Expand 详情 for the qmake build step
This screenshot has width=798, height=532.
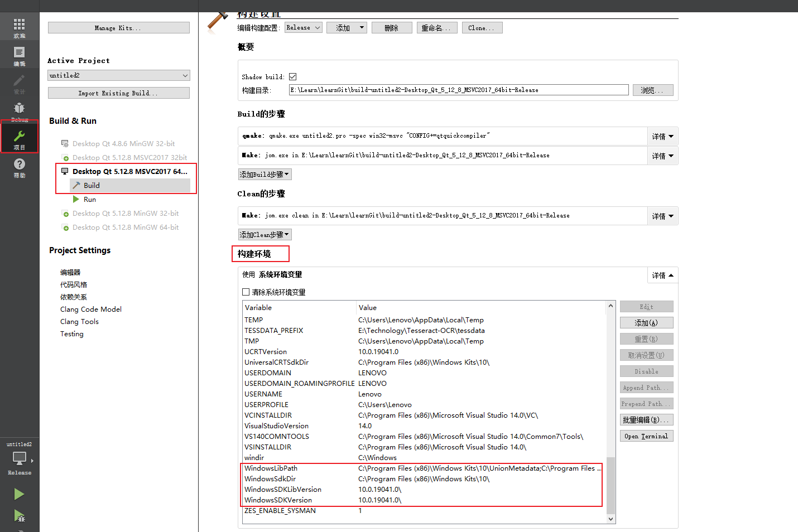point(662,136)
